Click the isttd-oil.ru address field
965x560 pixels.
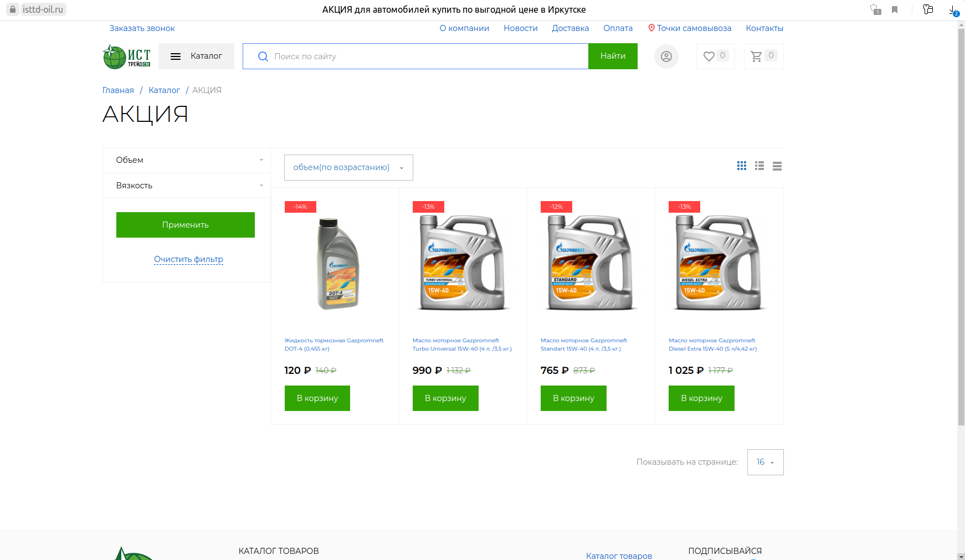pyautogui.click(x=43, y=9)
